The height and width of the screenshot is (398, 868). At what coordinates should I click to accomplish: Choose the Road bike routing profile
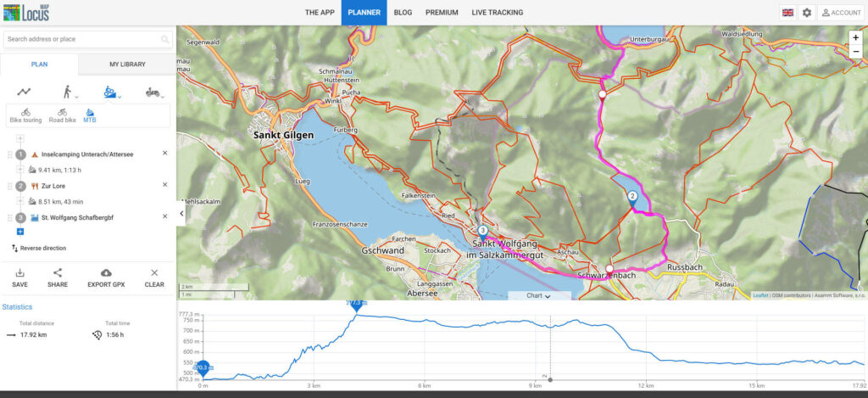62,115
